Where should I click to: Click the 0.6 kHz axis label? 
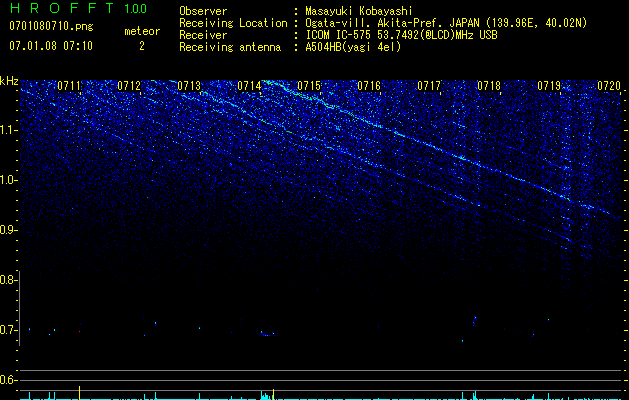tap(8, 380)
